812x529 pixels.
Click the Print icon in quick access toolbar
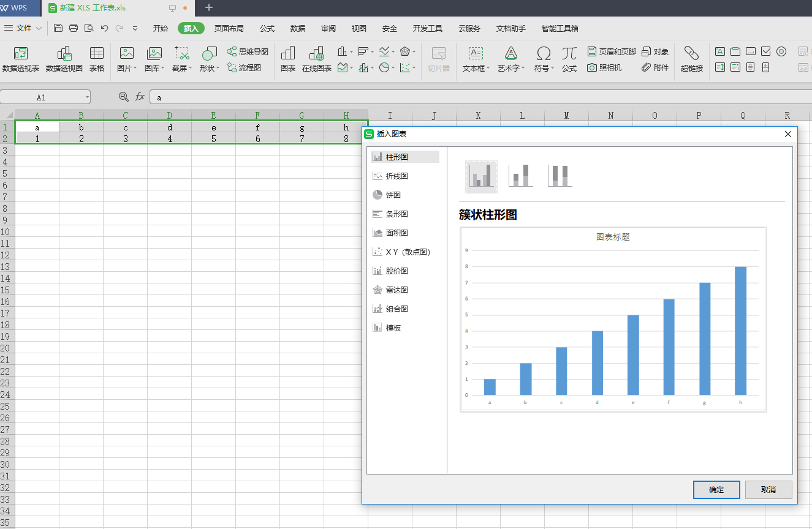[74, 28]
